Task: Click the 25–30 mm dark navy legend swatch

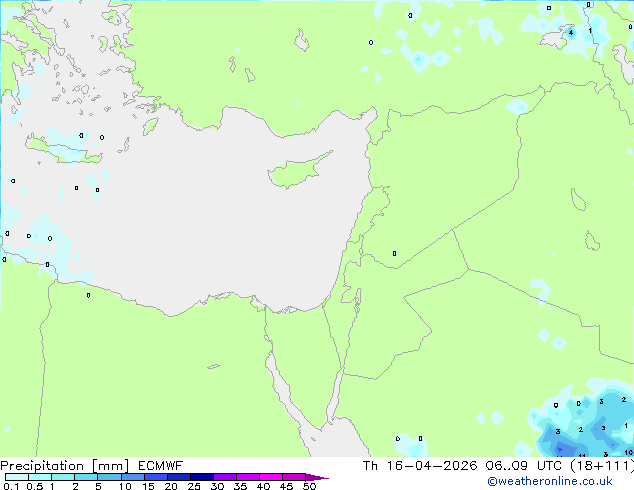Action: tap(202, 477)
